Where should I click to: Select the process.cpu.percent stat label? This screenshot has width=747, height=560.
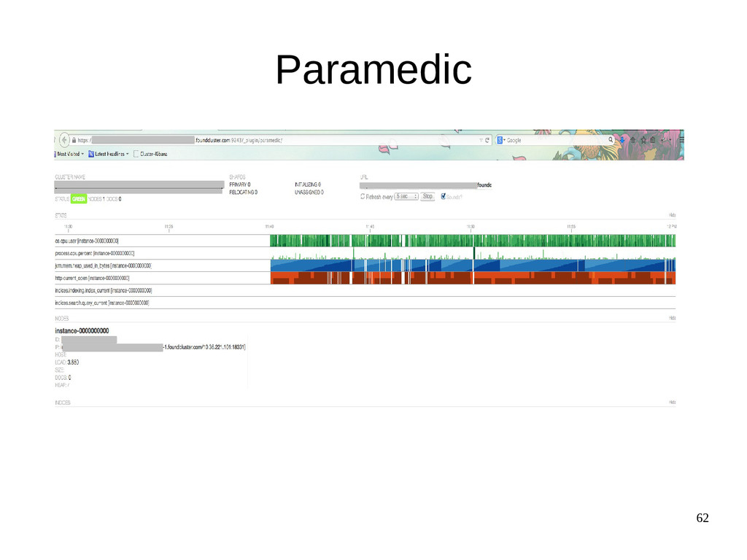tap(95, 253)
